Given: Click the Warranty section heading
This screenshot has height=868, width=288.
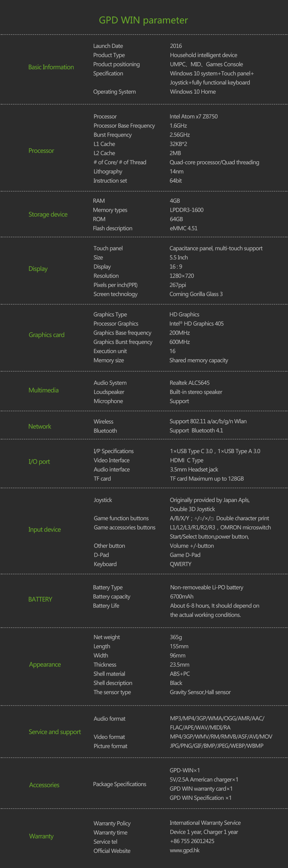Looking at the screenshot, I should [x=41, y=836].
